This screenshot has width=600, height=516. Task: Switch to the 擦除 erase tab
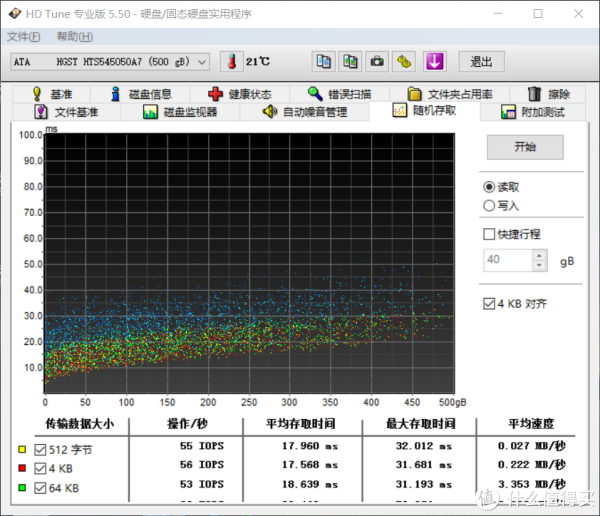[x=548, y=94]
